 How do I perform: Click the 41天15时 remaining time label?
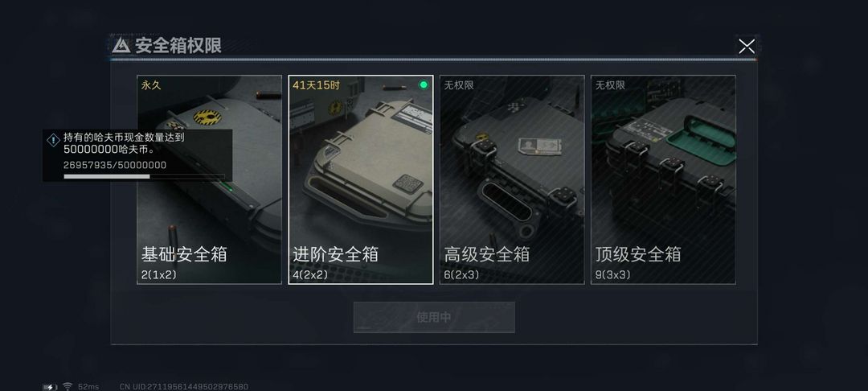[x=316, y=85]
